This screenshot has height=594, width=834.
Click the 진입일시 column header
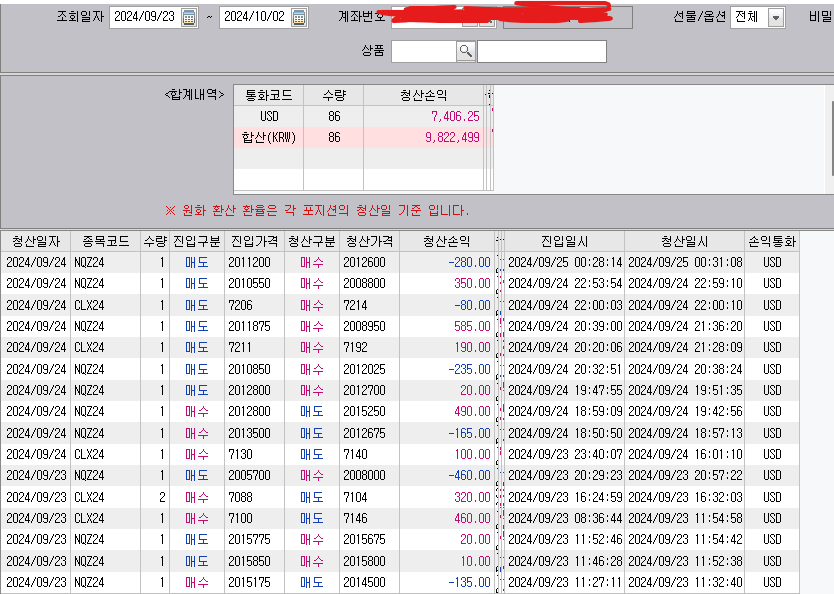tap(564, 241)
